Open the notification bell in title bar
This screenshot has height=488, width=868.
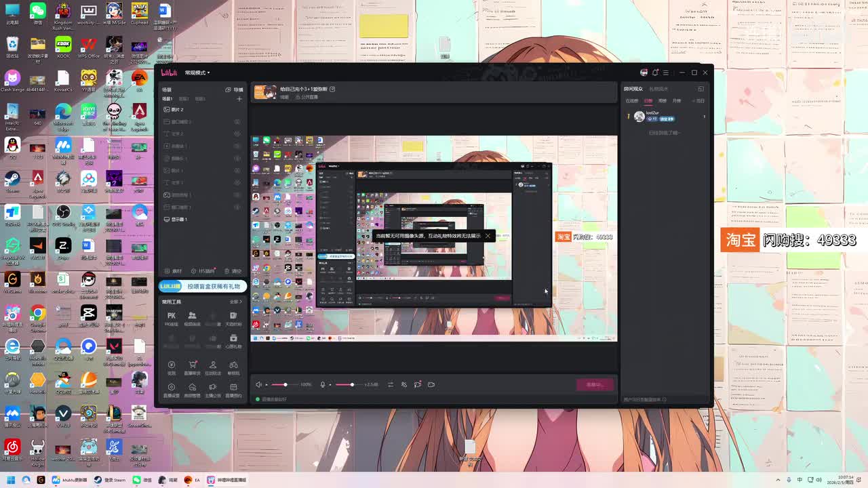click(655, 73)
